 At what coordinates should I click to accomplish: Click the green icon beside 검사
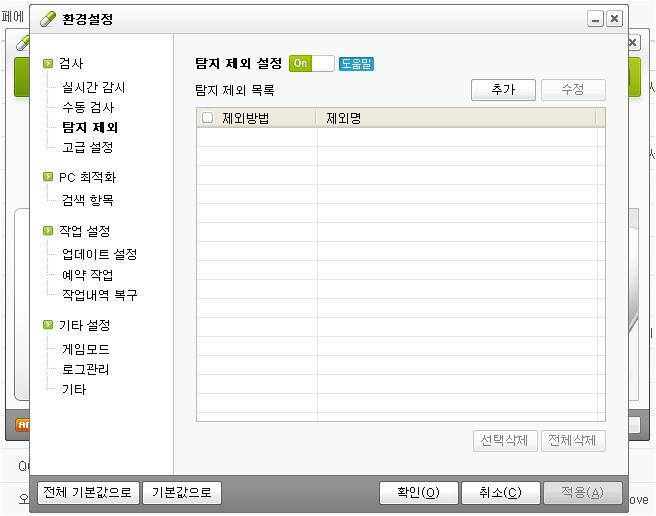click(48, 63)
